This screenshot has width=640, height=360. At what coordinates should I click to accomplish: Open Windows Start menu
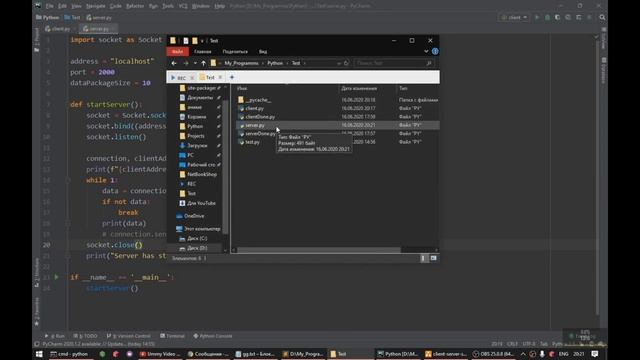(39, 354)
